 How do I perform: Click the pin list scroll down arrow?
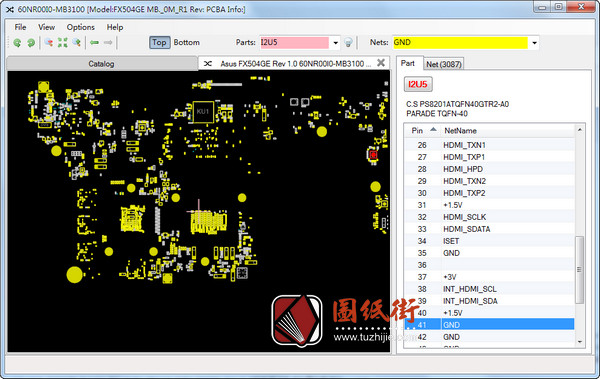(579, 342)
